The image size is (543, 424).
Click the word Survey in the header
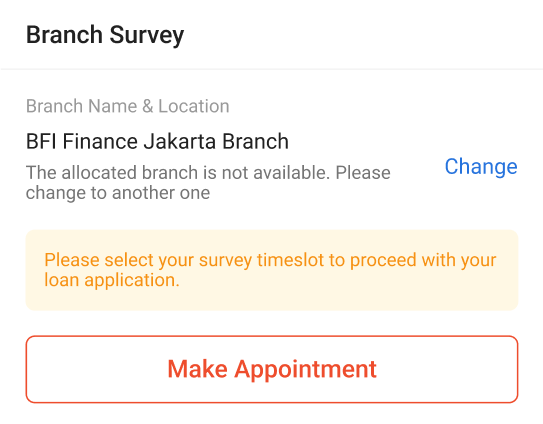click(x=147, y=35)
